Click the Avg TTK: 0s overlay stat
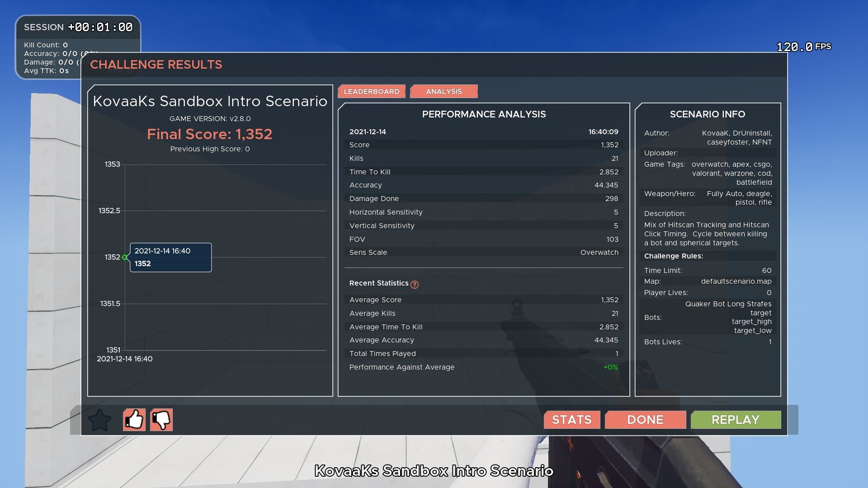868x488 pixels. [x=46, y=71]
